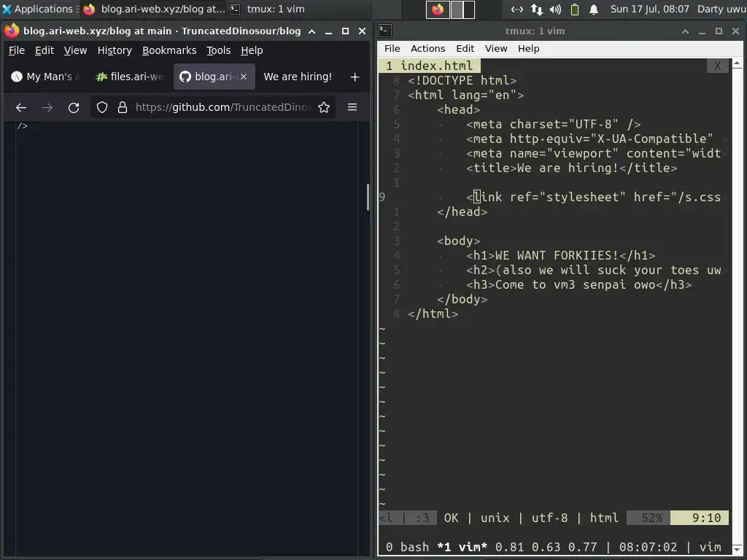Click the padlock site security icon
The image size is (747, 560).
pyautogui.click(x=123, y=108)
